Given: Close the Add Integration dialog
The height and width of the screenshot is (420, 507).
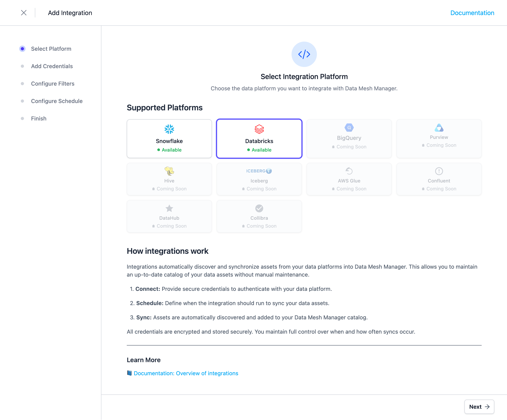Looking at the screenshot, I should click(24, 13).
